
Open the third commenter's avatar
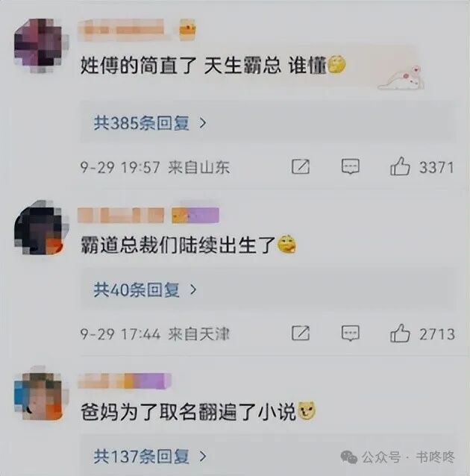[x=39, y=394]
